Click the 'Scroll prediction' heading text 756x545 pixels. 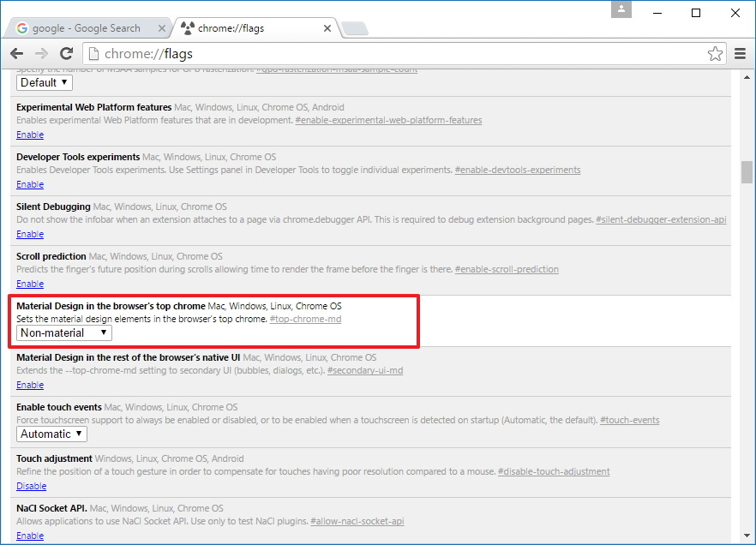(x=51, y=256)
